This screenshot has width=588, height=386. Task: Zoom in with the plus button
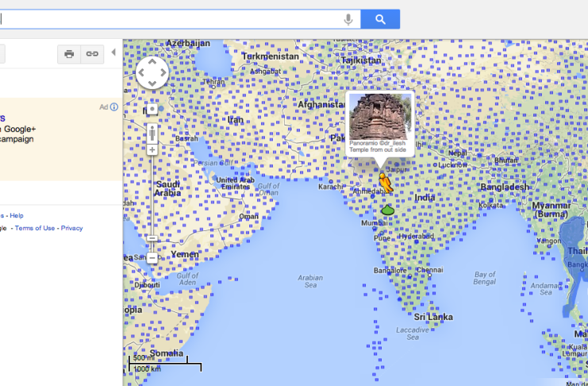(x=152, y=149)
